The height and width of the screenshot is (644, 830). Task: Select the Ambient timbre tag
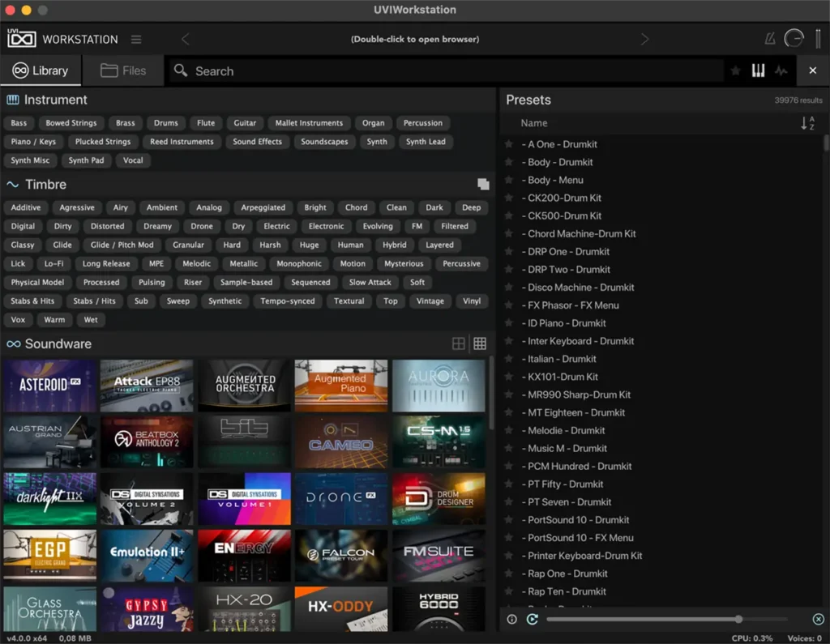(162, 207)
